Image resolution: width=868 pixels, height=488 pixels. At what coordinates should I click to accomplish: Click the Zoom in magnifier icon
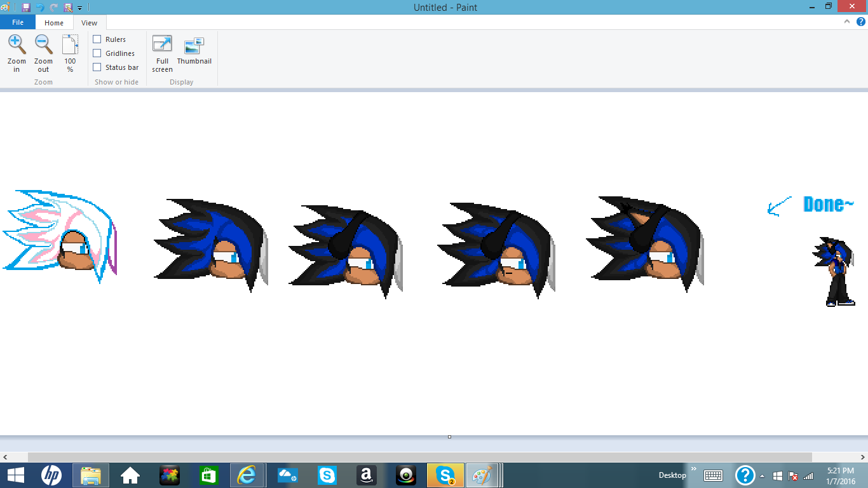coord(17,45)
